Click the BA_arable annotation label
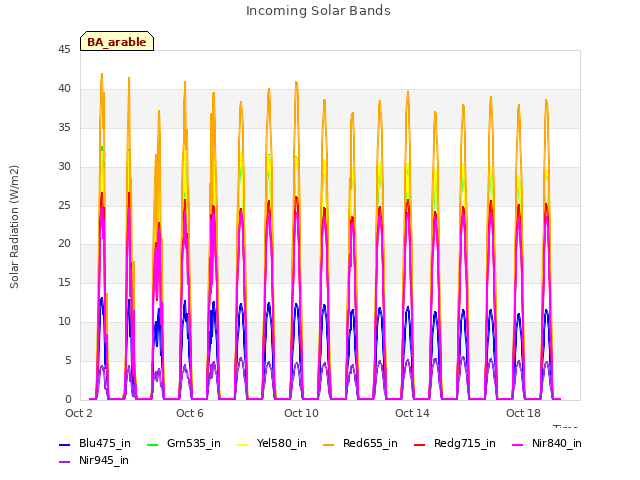 (x=117, y=42)
